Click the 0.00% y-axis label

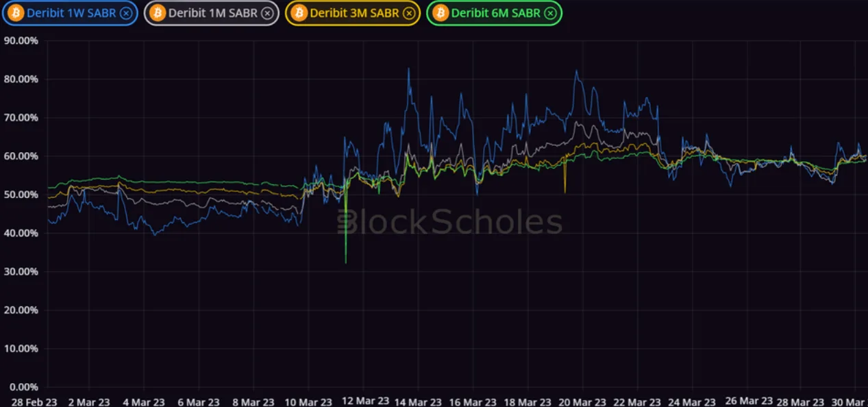[x=23, y=386]
